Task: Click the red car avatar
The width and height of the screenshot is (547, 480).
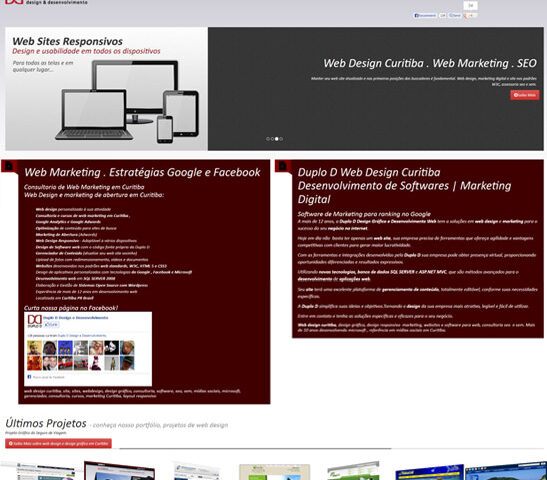Action: point(65,363)
